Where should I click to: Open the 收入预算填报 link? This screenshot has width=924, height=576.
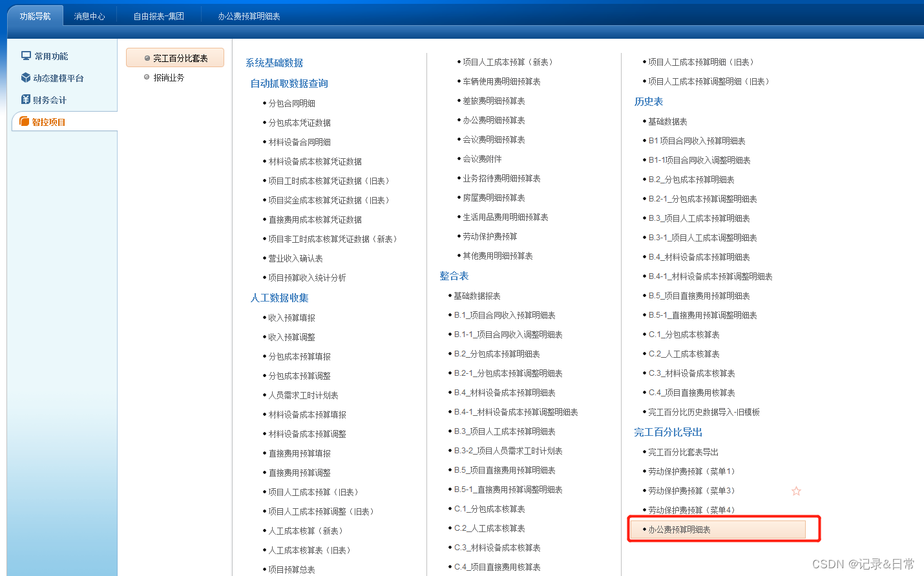coord(291,318)
